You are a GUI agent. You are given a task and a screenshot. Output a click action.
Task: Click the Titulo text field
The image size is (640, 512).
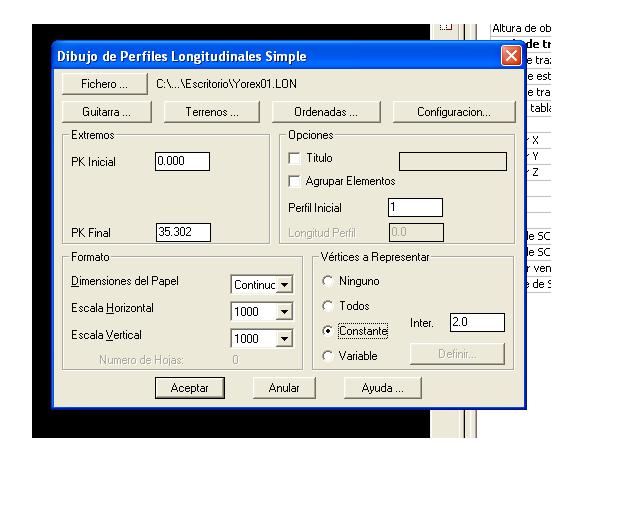tap(453, 161)
